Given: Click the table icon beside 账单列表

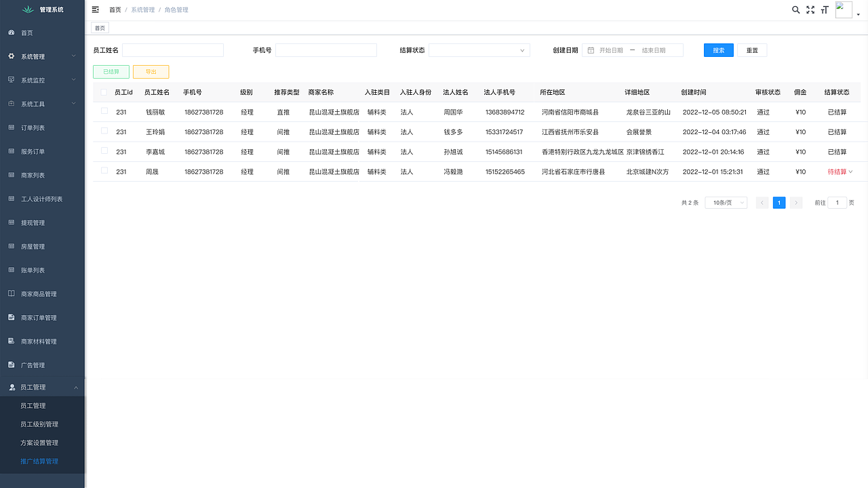Looking at the screenshot, I should [x=11, y=270].
